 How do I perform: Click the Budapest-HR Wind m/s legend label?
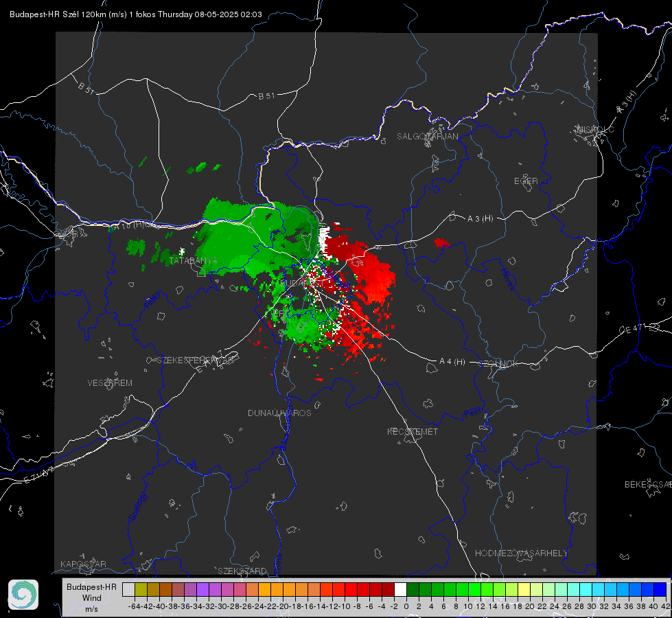91,597
